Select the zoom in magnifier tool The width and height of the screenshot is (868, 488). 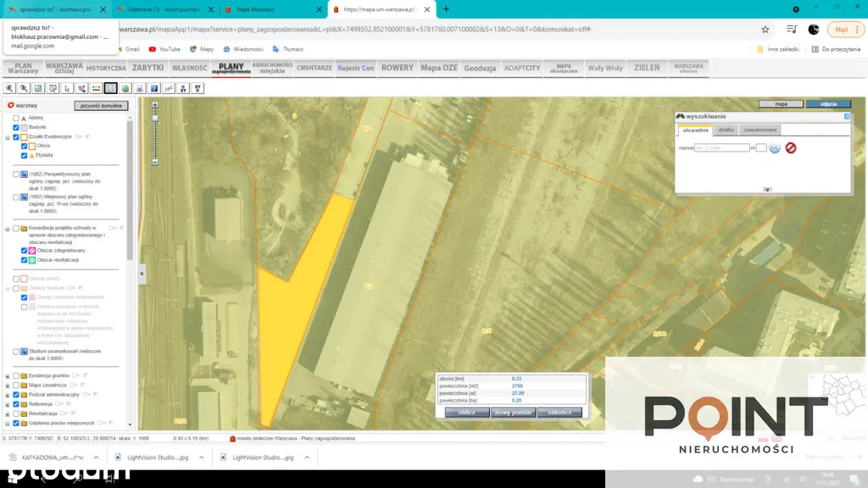click(10, 88)
